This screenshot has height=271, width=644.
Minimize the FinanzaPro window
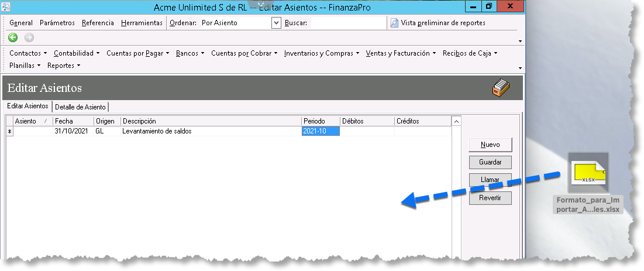tap(473, 6)
